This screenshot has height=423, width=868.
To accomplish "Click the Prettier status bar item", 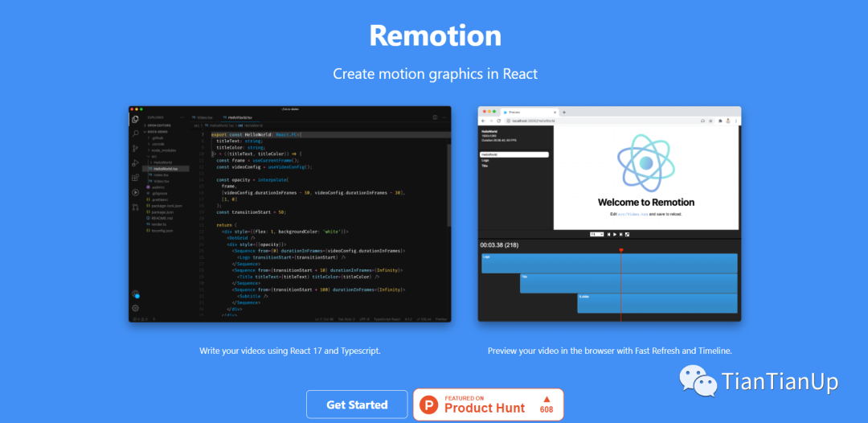I will click(441, 319).
